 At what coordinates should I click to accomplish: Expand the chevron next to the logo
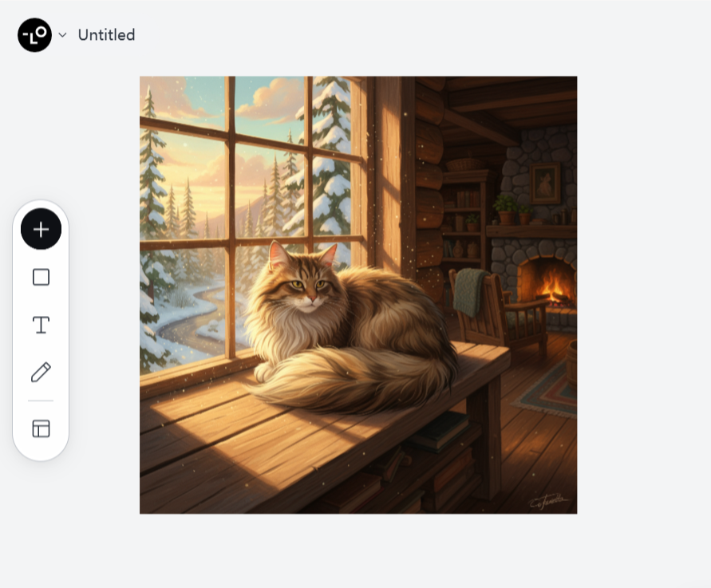click(x=62, y=35)
